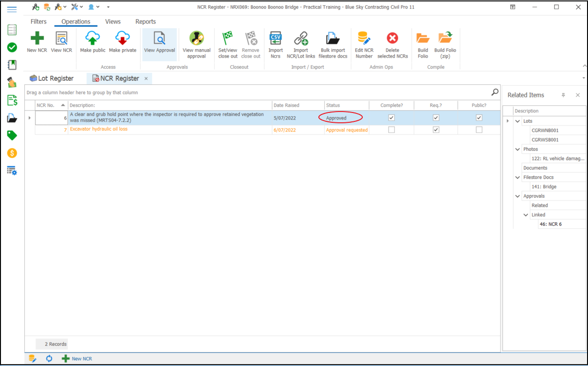Click the search magnifier in the grid
Viewport: 588px width, 366px height.
[x=495, y=92]
